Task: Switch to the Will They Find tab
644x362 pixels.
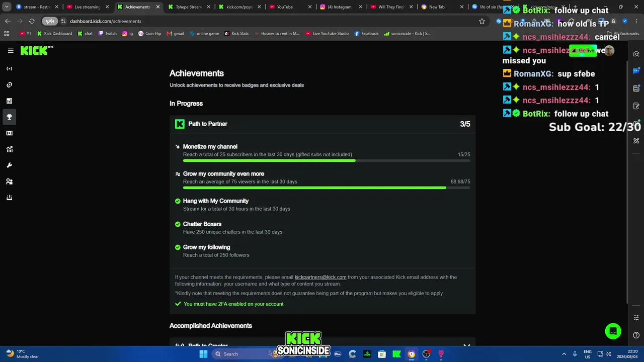Action: (x=391, y=7)
